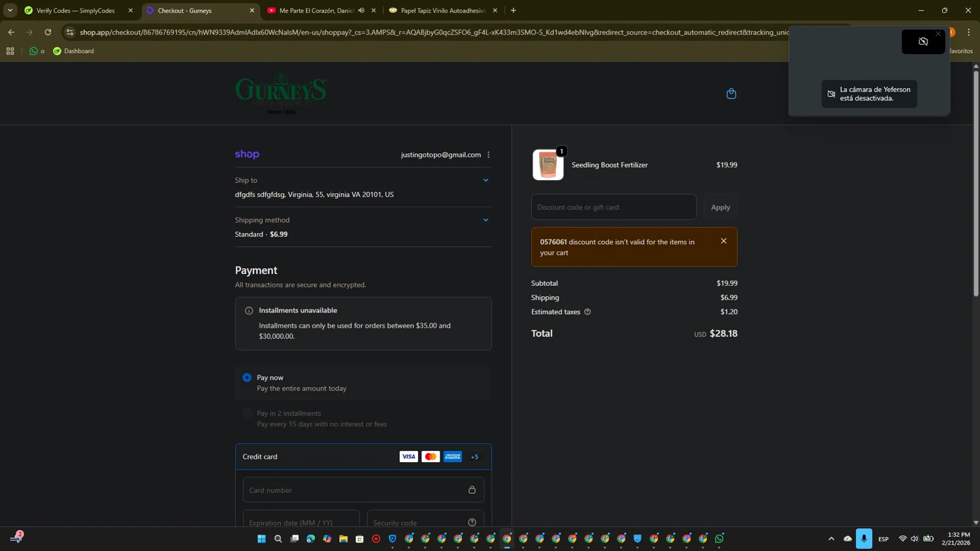This screenshot has width=980, height=551.
Task: Click the Gurney's store logo
Action: coord(281,93)
